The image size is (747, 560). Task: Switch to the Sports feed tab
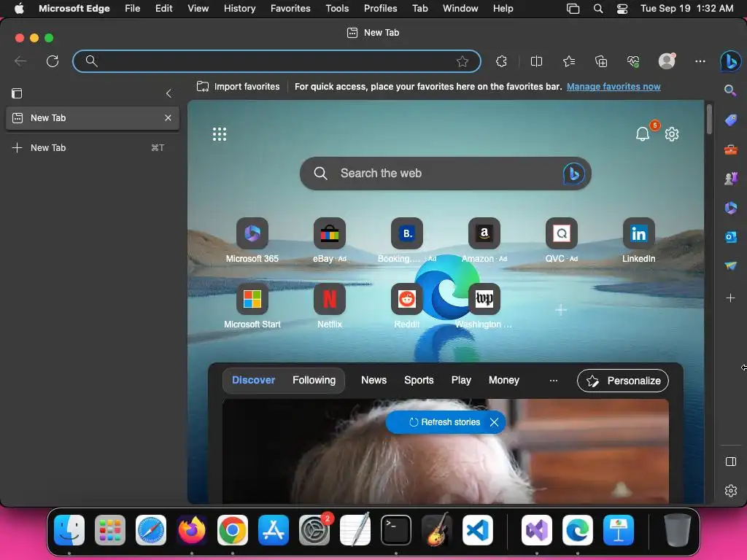[419, 380]
